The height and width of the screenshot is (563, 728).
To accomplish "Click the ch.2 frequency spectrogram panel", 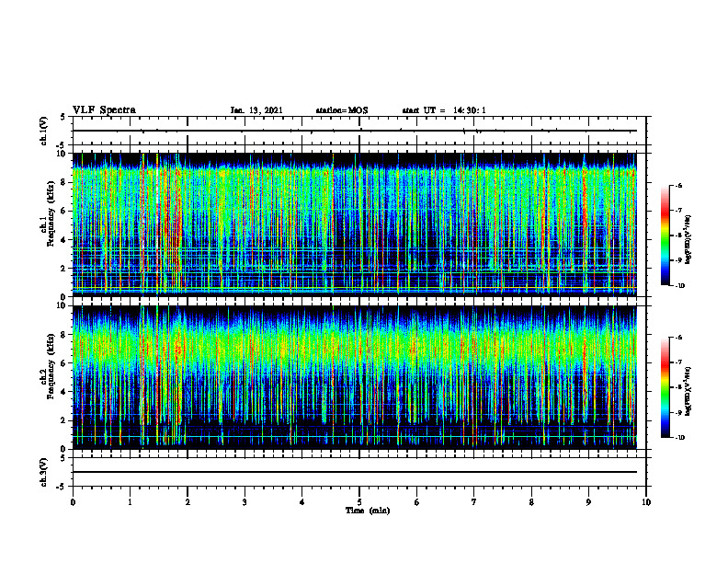I will pos(359,377).
